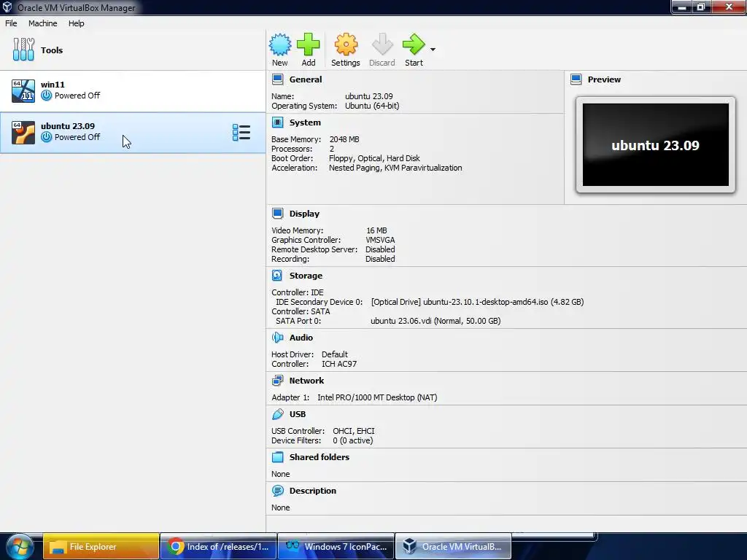Open the Display settings header link
Screen dimensions: 747x560
point(304,214)
